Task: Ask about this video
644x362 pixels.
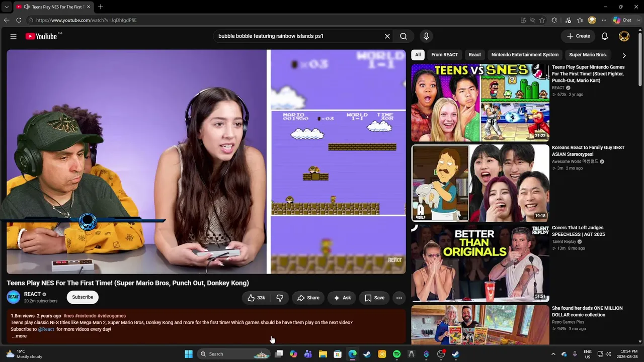Action: pyautogui.click(x=342, y=298)
